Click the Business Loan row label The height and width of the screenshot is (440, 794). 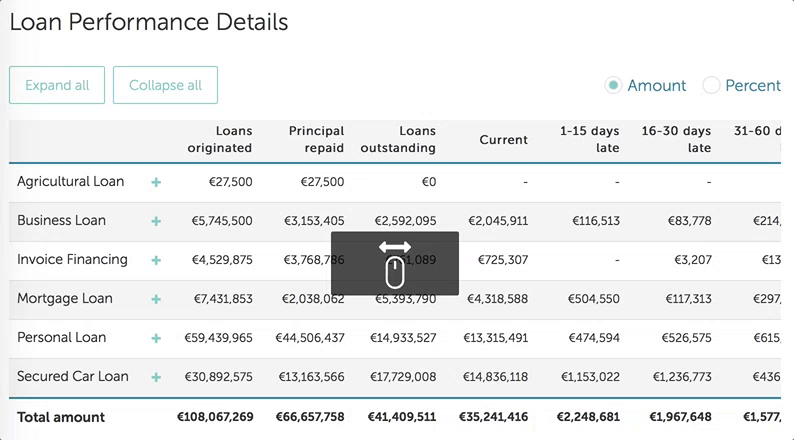click(61, 221)
